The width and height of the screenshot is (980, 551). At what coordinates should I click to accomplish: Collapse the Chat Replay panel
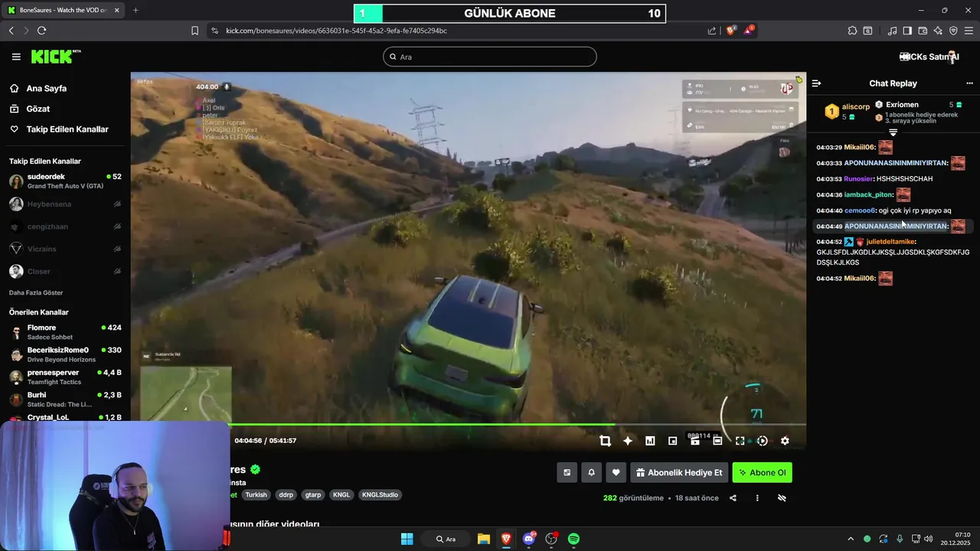(816, 83)
